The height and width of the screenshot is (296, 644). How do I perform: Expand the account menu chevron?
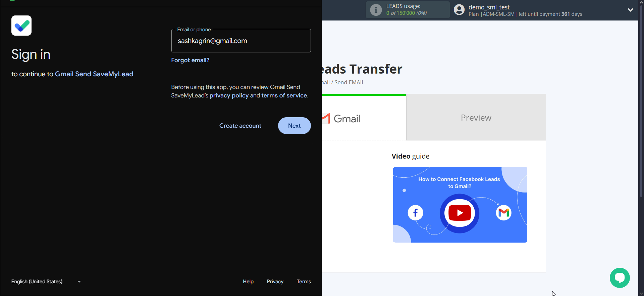pyautogui.click(x=630, y=10)
